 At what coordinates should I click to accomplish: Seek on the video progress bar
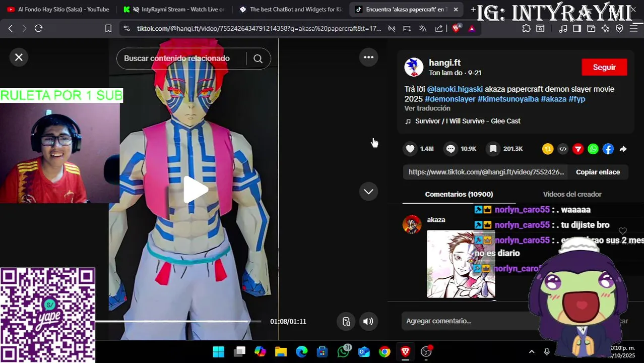tap(178, 321)
